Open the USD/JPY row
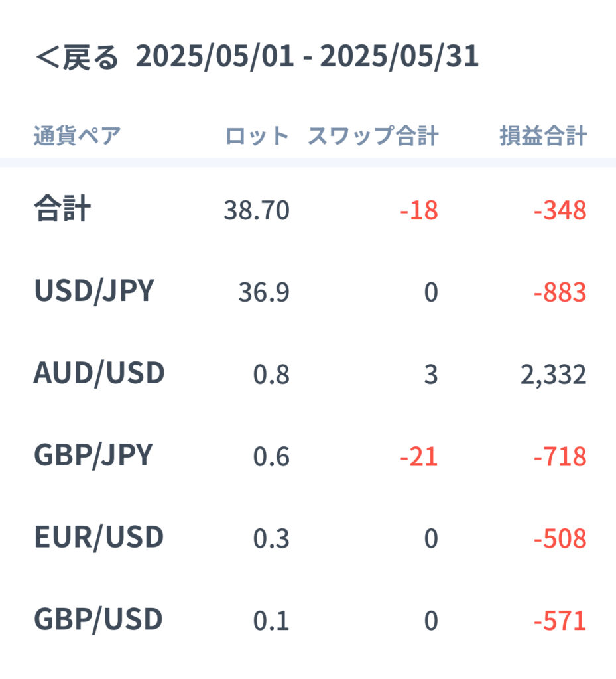 308,291
